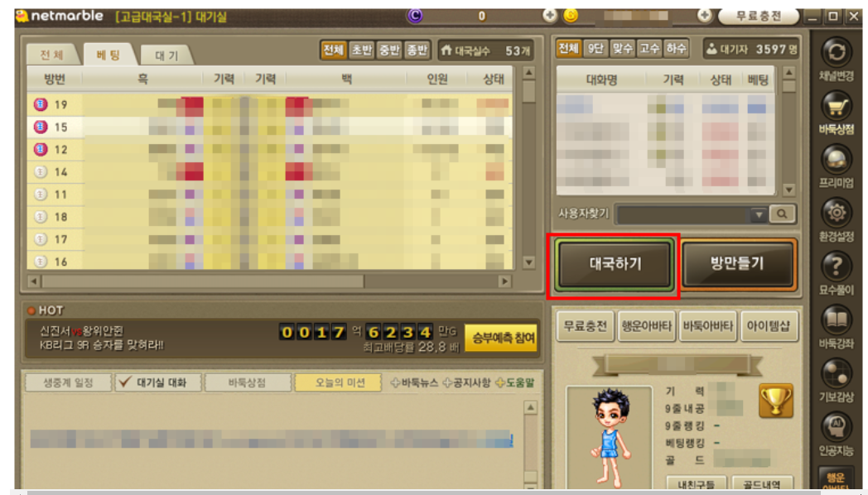Open 환경설정 gear icon
This screenshot has height=495, width=868.
point(836,213)
